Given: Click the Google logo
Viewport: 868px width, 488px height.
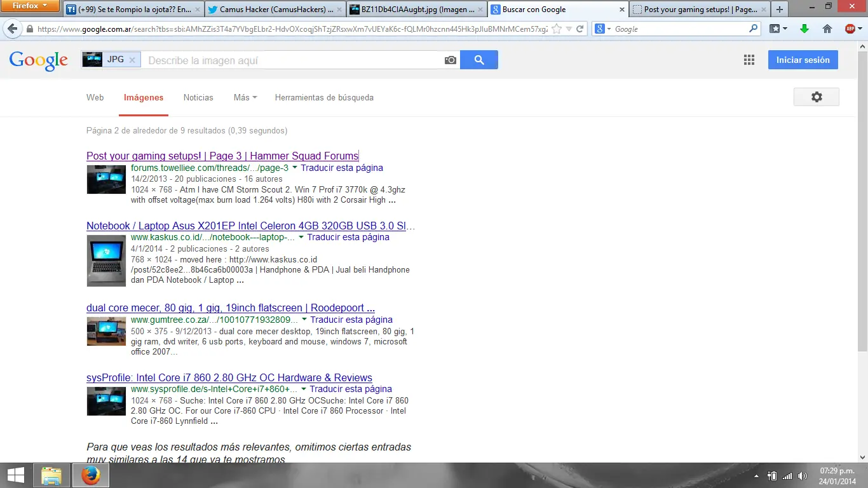Looking at the screenshot, I should click(x=38, y=60).
